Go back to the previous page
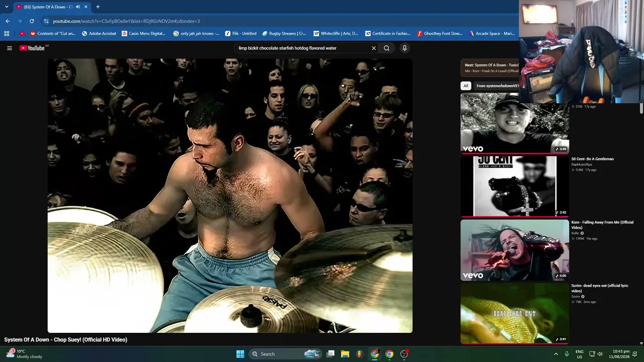The width and height of the screenshot is (644, 362). [x=8, y=21]
